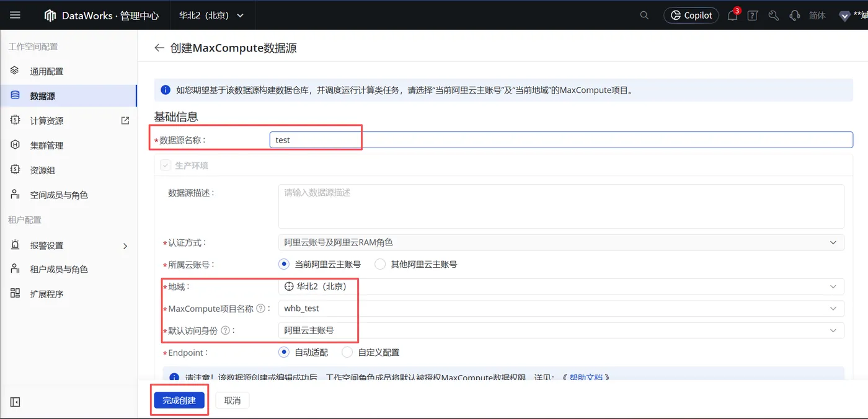This screenshot has width=868, height=419.
Task: Click the help icon beside 默认访问身份
Action: click(225, 331)
